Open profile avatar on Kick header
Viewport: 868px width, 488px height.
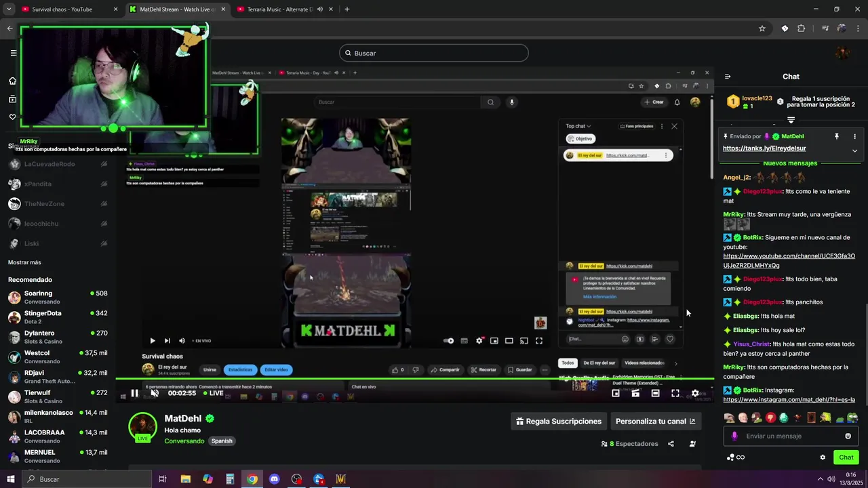point(842,53)
